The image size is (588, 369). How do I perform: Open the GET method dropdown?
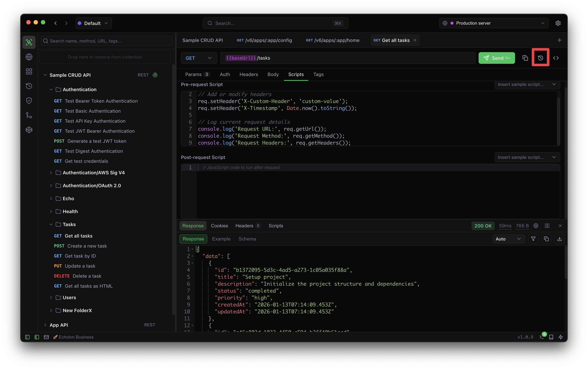(199, 58)
